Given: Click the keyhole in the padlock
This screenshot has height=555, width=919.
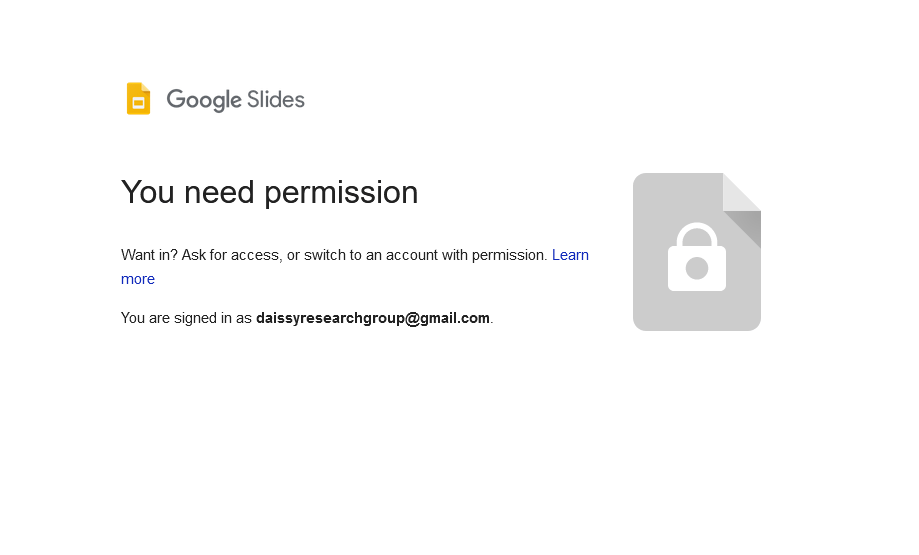Looking at the screenshot, I should (697, 268).
